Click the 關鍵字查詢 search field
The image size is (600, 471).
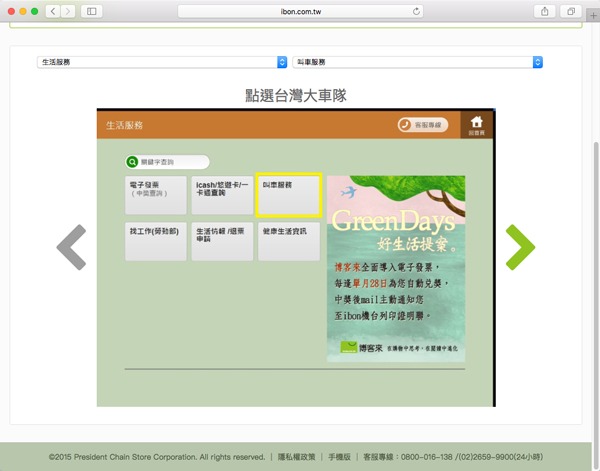point(167,162)
